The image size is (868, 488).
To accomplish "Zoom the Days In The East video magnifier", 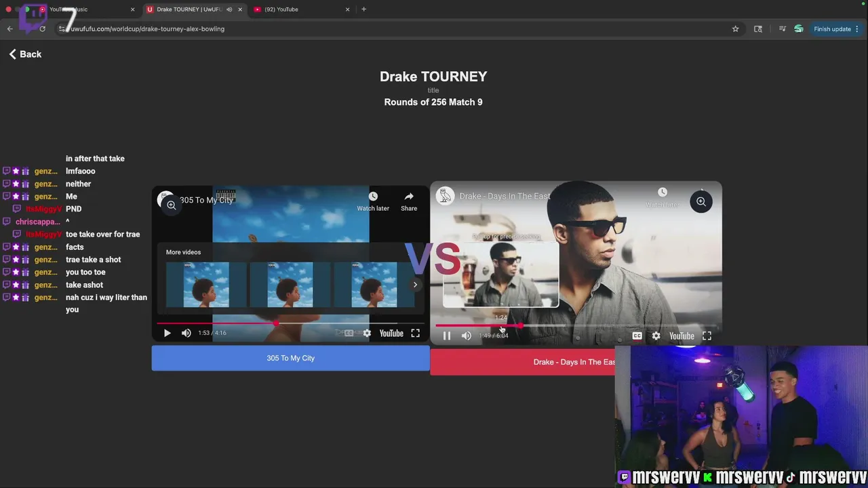I will tap(701, 201).
